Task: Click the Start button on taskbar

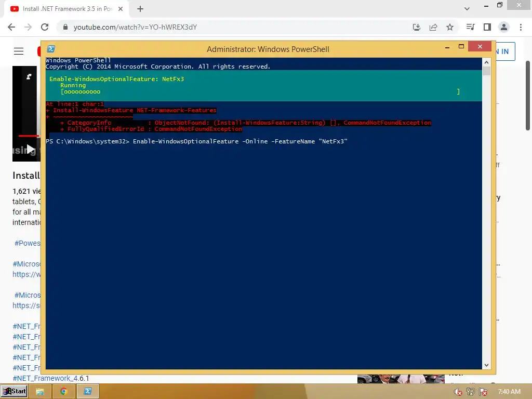Action: 14,391
